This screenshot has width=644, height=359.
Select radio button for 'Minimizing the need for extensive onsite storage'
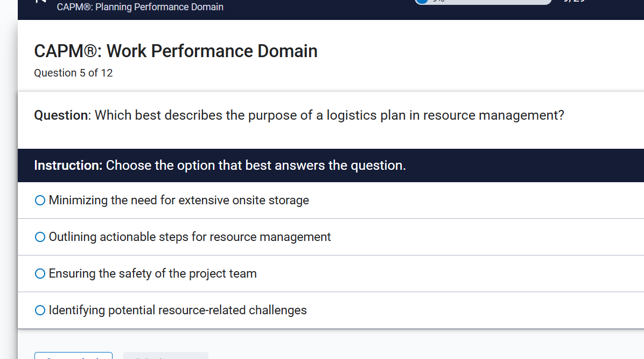40,200
